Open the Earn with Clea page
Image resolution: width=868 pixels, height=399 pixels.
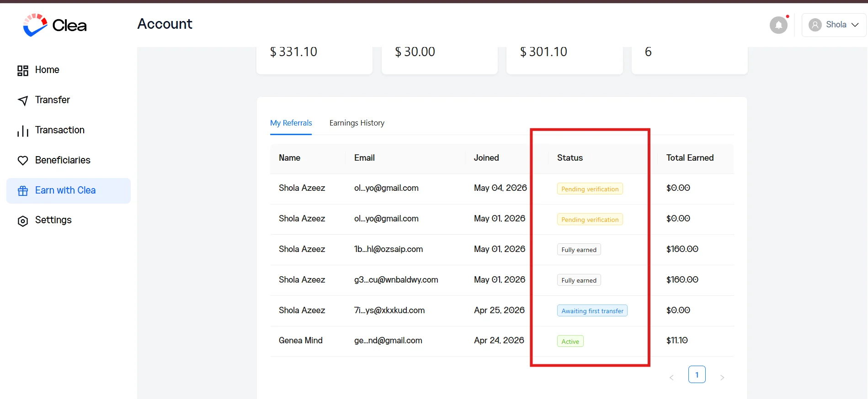click(69, 191)
